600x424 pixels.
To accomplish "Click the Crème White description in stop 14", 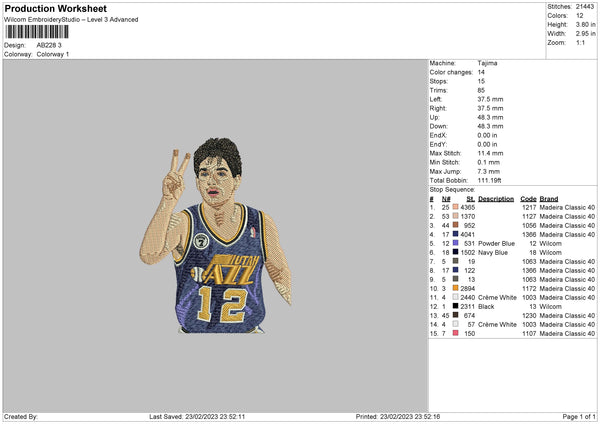I will pyautogui.click(x=497, y=325).
